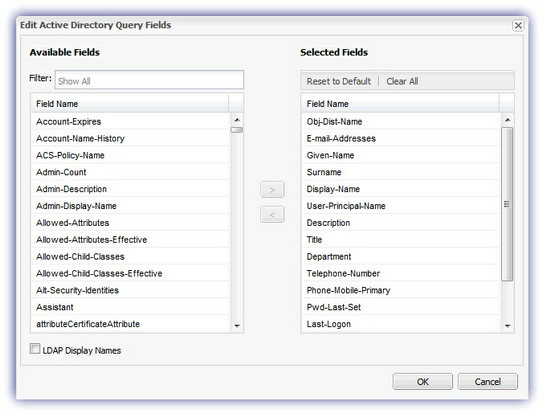Viewport: 543px width, 414px height.
Task: Select Account-Expires in Available Fields
Action: tap(130, 121)
